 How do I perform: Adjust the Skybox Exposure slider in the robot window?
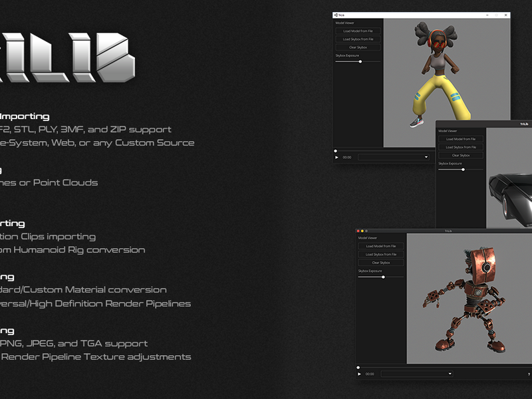pyautogui.click(x=384, y=277)
